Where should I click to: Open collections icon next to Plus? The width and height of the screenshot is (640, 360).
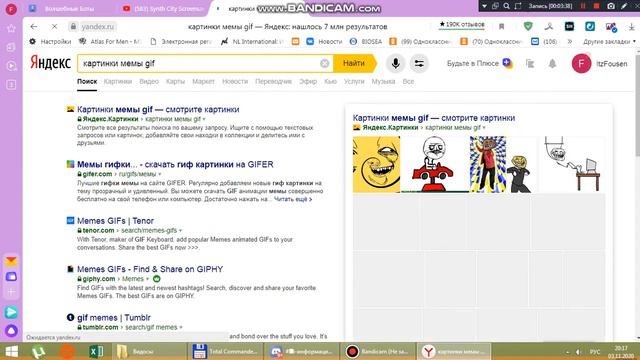[x=530, y=64]
